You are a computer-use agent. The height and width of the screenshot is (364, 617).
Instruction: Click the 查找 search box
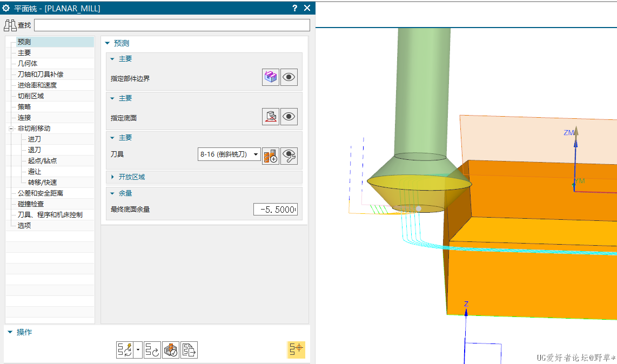point(172,25)
